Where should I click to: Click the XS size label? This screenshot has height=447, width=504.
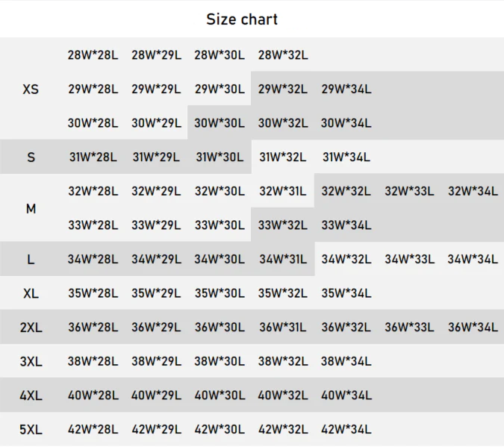(31, 89)
